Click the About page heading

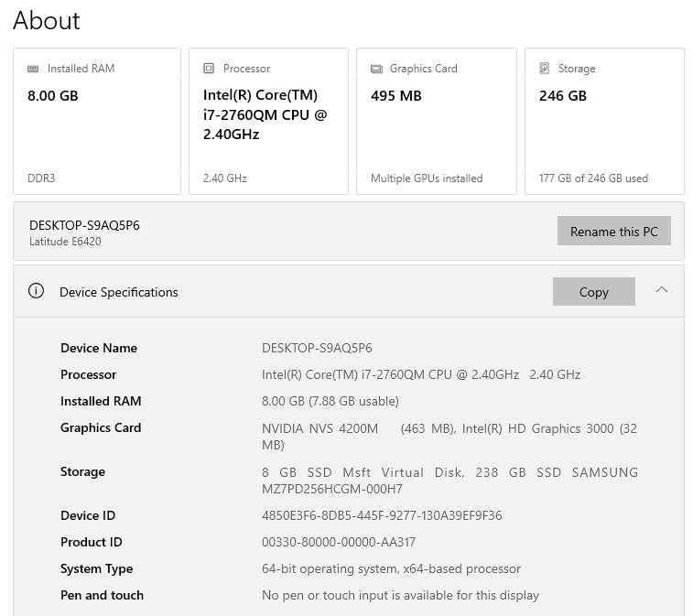point(47,20)
